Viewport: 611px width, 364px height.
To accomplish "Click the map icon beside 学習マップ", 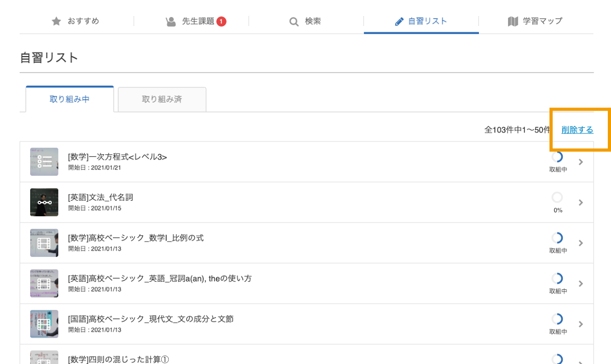I will point(513,21).
